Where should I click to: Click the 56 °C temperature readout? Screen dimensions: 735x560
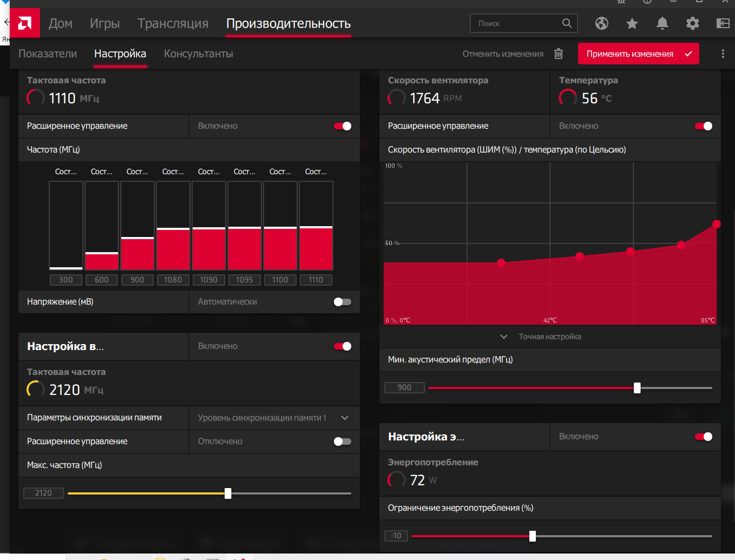586,98
